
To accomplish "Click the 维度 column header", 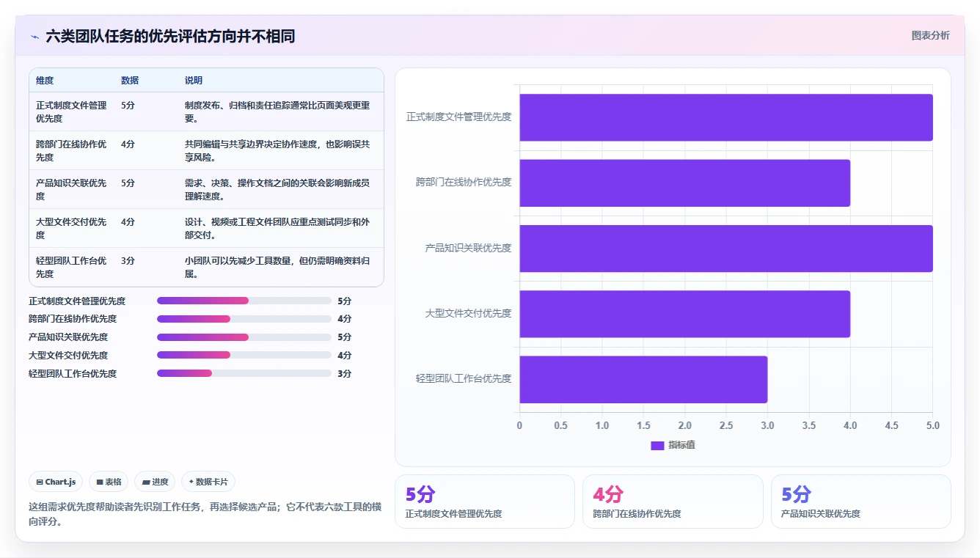I will pos(45,81).
